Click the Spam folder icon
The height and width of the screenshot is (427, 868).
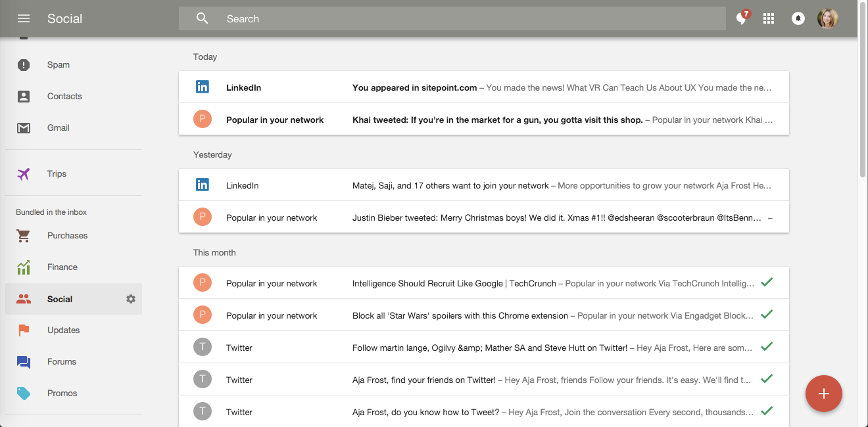[24, 65]
